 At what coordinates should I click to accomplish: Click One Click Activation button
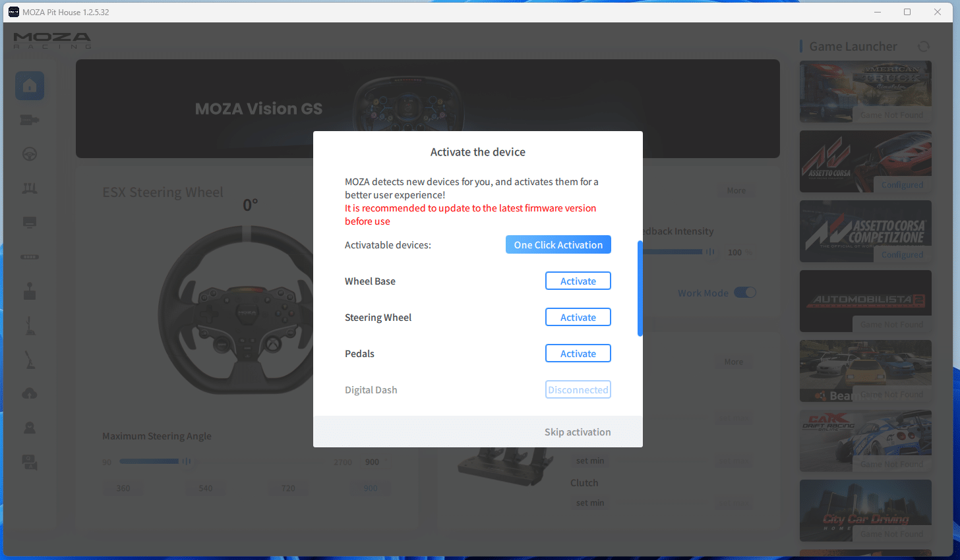point(558,244)
